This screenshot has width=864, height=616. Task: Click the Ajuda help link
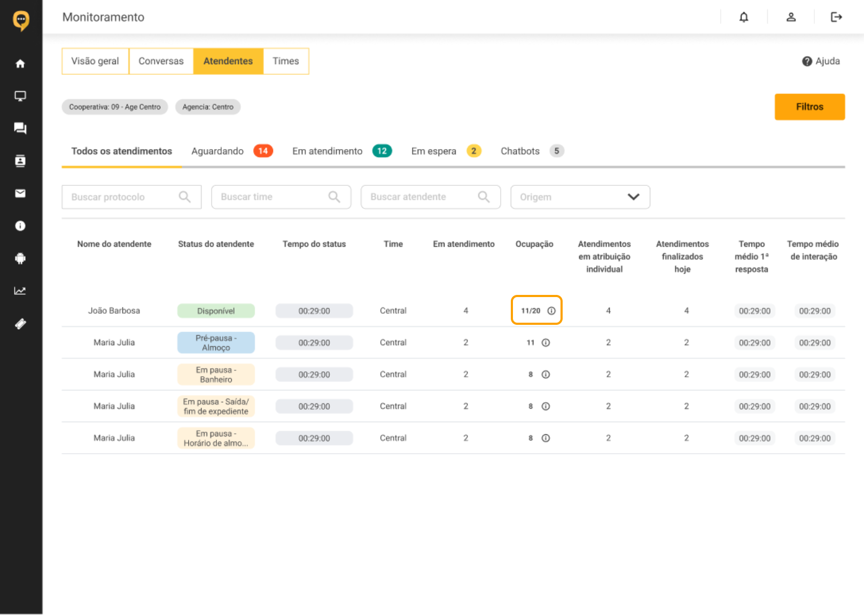[x=821, y=61]
